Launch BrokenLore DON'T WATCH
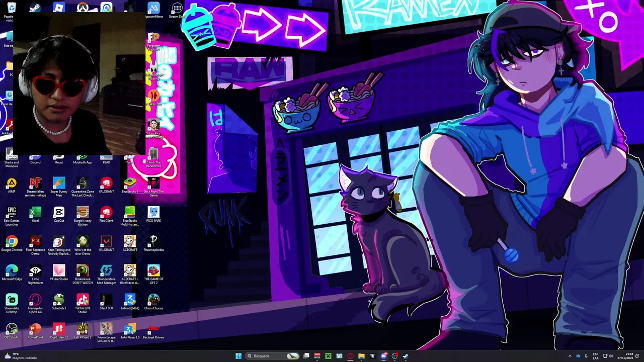644x362 pixels. [83, 275]
